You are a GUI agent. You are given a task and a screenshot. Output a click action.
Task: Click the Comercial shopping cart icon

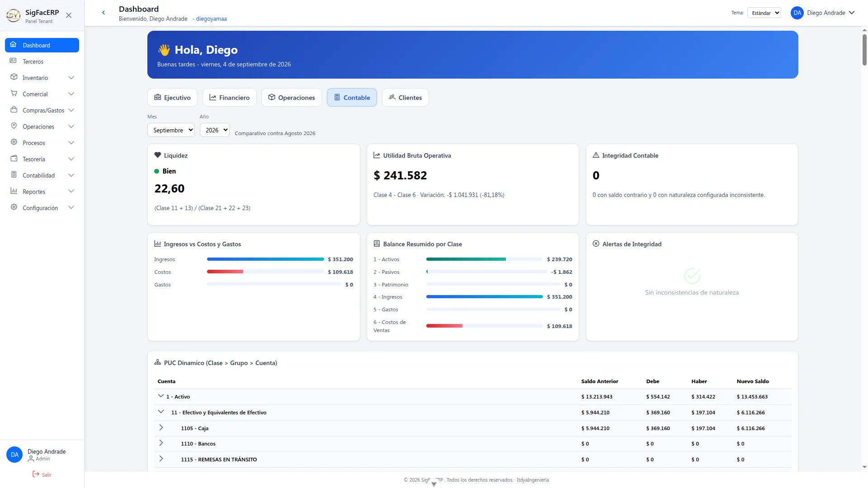coord(14,94)
